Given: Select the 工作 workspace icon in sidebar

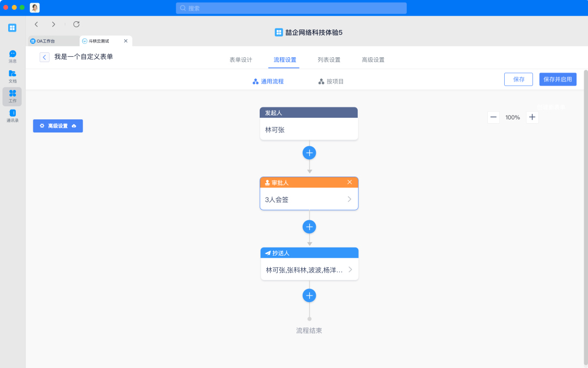Looking at the screenshot, I should (13, 94).
